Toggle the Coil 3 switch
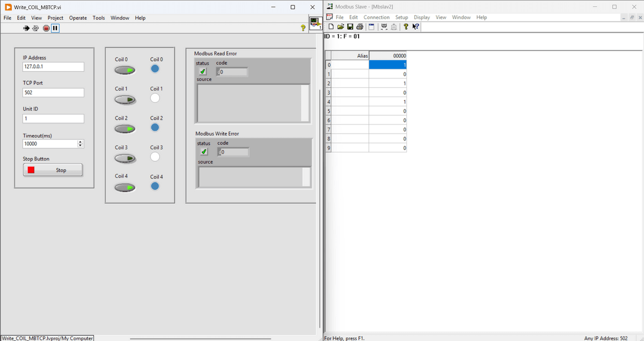The image size is (644, 341). [x=125, y=158]
